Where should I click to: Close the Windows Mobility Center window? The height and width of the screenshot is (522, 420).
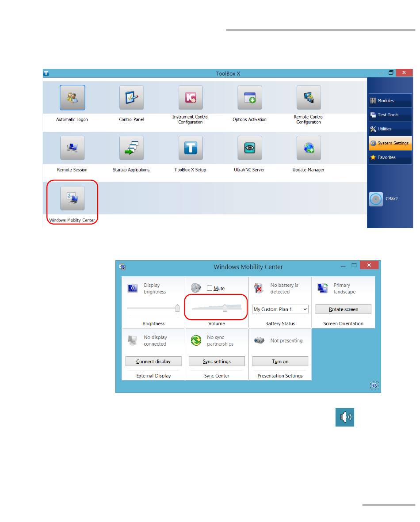[369, 265]
